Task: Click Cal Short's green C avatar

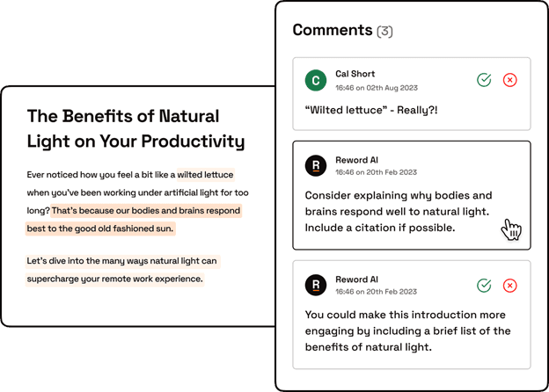Action: (x=316, y=80)
